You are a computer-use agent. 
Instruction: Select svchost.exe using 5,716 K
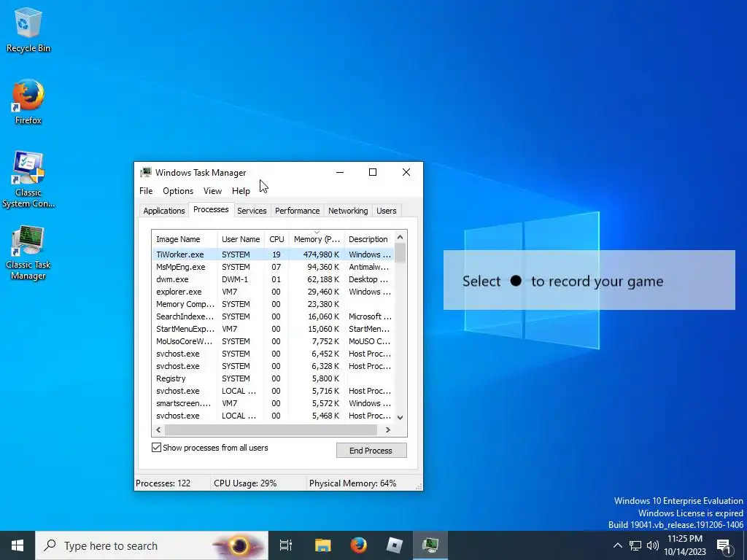tap(274, 391)
